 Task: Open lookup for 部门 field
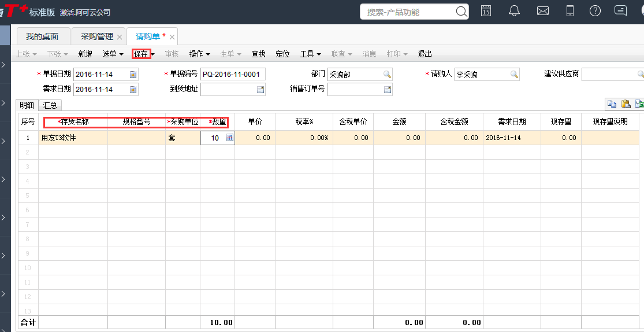(388, 75)
